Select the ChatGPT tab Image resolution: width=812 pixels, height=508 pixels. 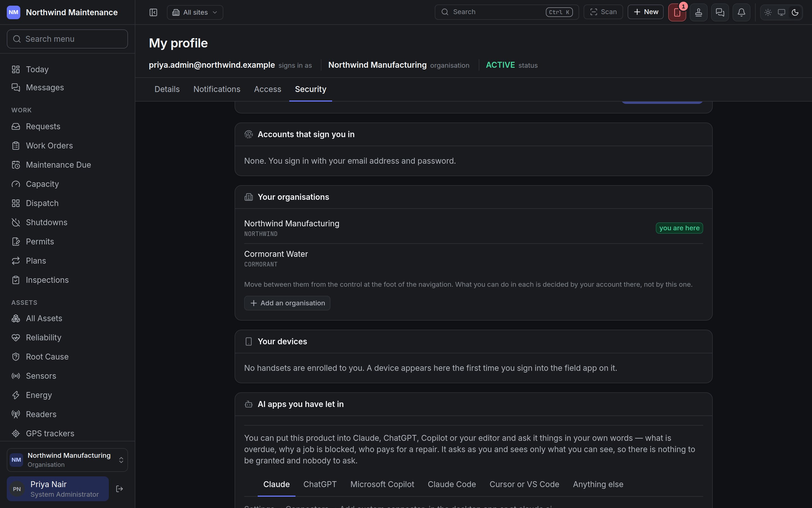320,484
